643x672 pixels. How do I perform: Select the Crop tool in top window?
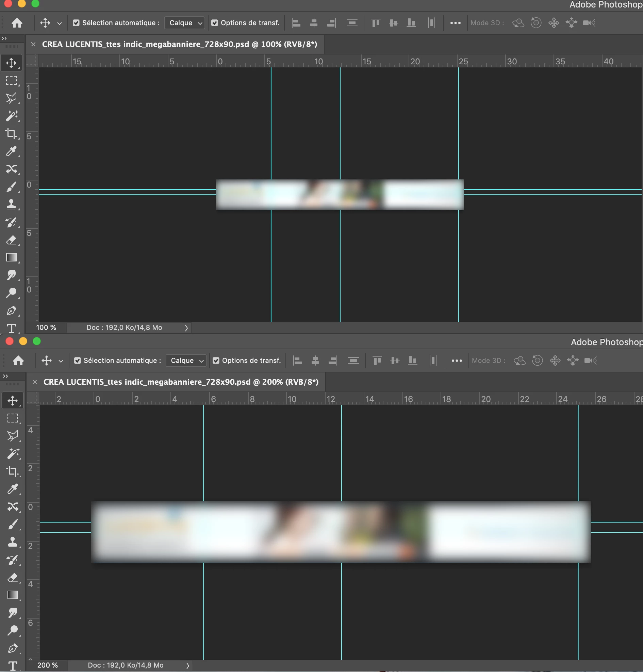pos(11,134)
